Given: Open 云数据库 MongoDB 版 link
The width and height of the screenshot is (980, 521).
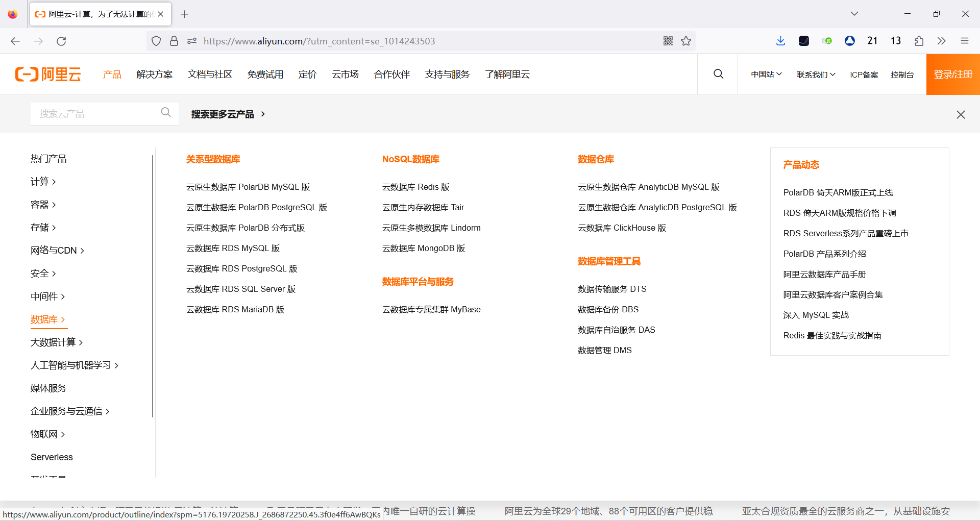Looking at the screenshot, I should [x=424, y=248].
